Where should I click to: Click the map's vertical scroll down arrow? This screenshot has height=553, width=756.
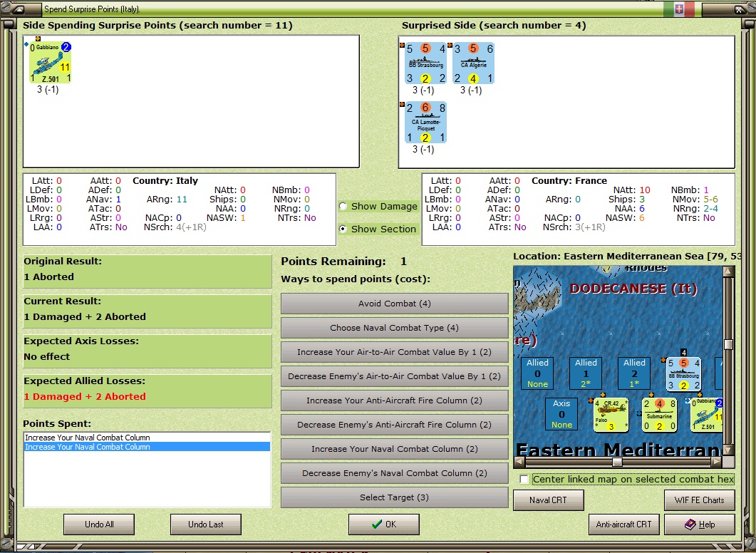728,450
